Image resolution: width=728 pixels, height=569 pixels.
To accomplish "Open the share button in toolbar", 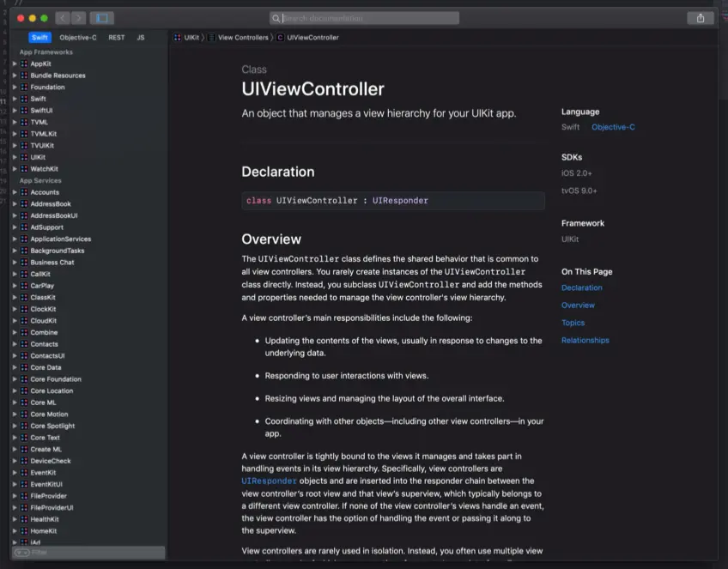I will (701, 18).
